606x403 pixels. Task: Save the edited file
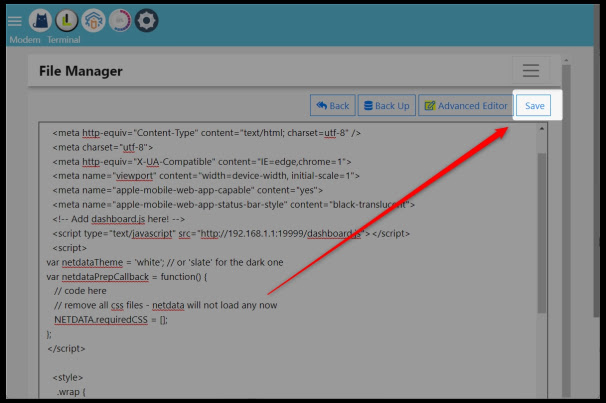(x=534, y=105)
